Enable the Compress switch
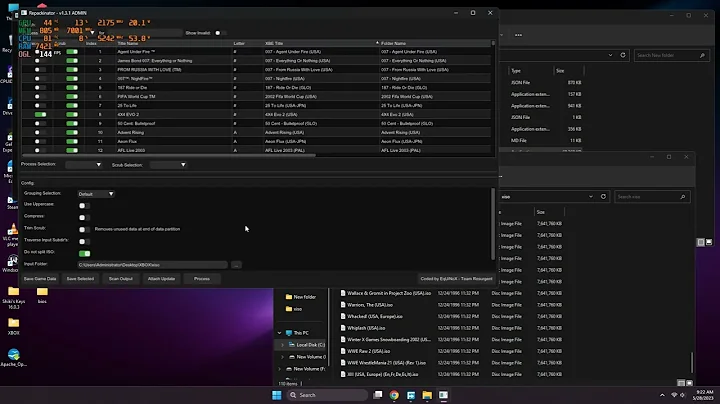 (84, 218)
